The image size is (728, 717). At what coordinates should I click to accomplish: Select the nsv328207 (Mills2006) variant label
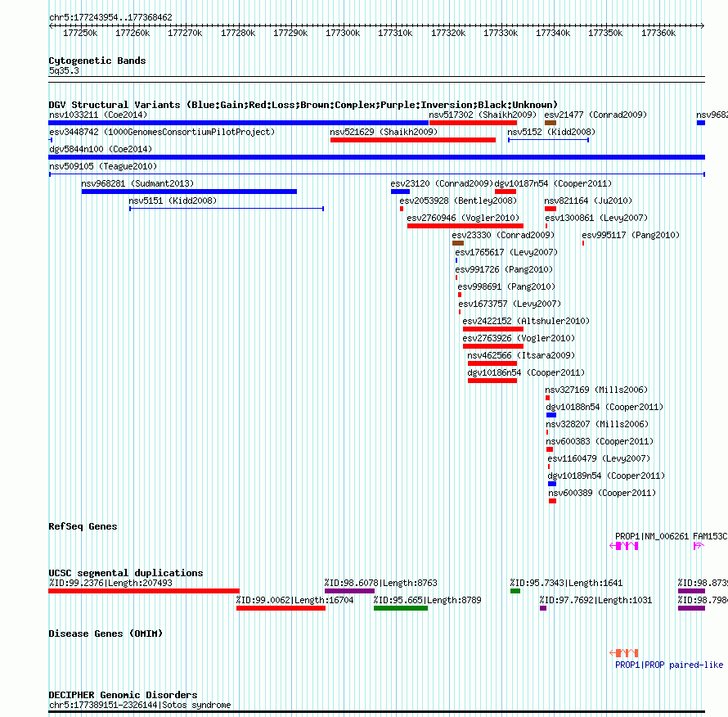[596, 424]
